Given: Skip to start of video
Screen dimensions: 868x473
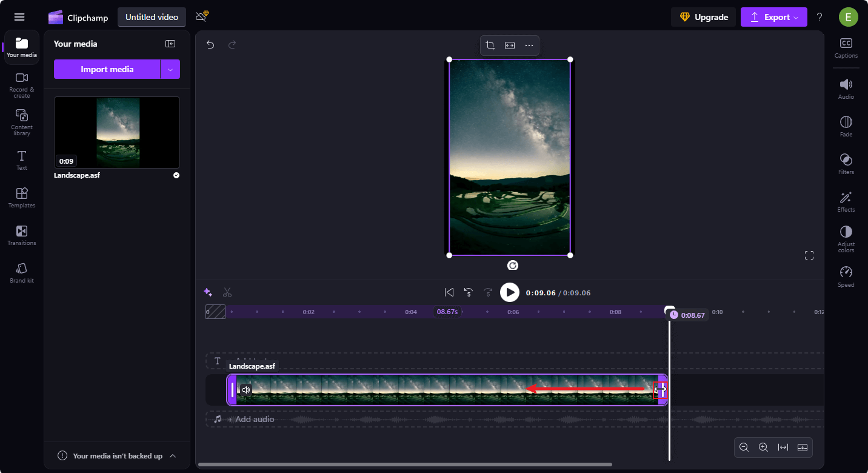Looking at the screenshot, I should coord(449,292).
